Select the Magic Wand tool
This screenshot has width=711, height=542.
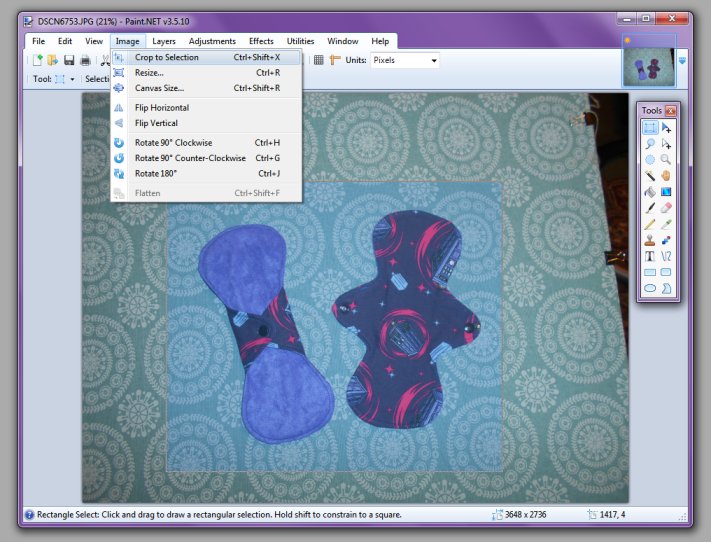pos(650,175)
